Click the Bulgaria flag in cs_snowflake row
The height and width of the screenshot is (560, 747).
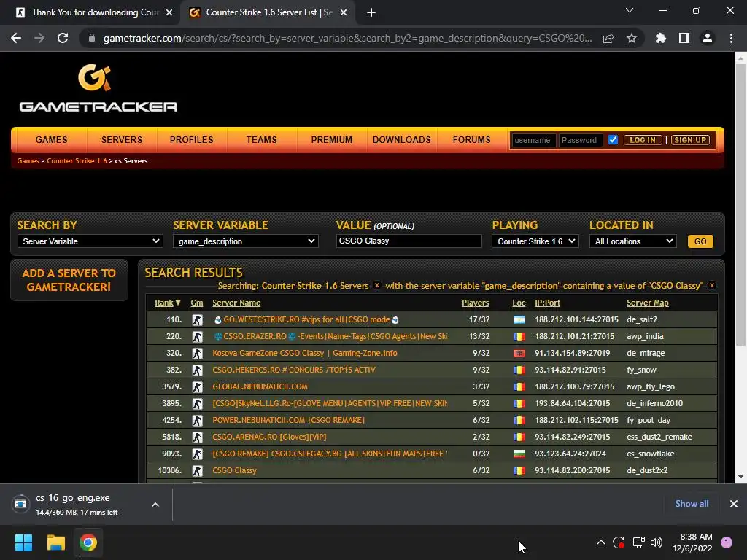click(519, 454)
